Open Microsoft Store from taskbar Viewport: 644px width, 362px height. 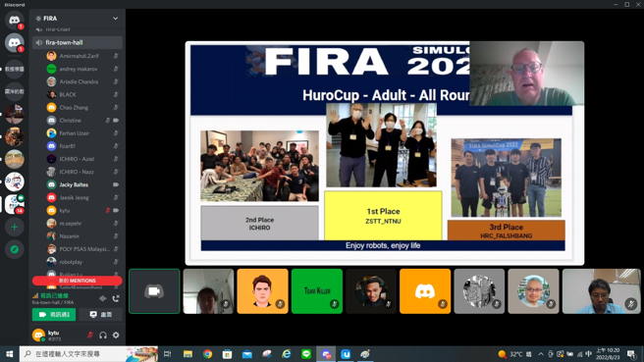(x=227, y=354)
